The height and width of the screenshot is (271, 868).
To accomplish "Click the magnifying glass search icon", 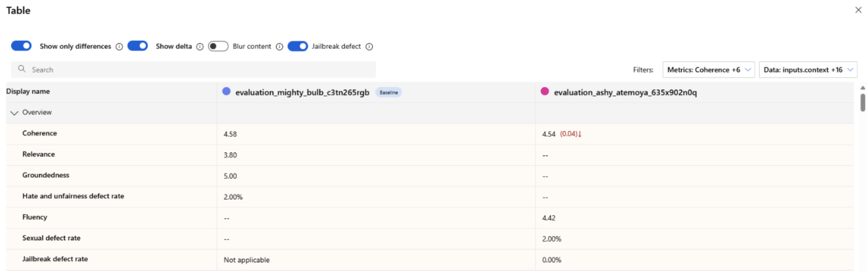I will (x=22, y=69).
